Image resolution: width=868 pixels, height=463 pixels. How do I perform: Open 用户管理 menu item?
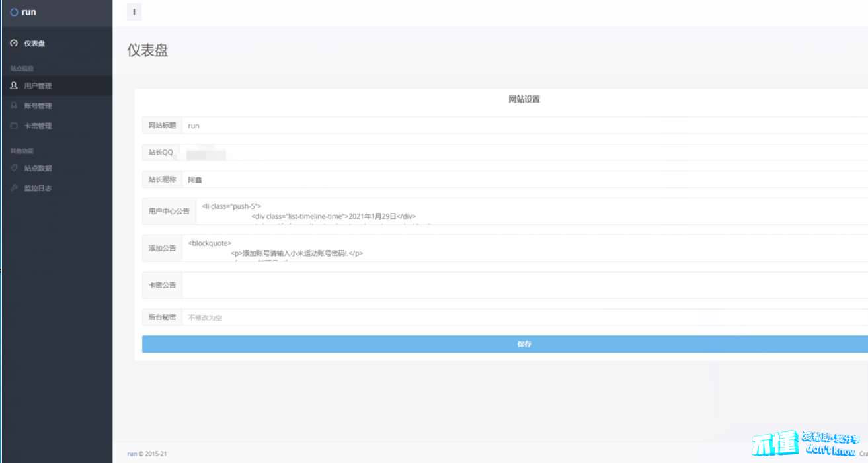pos(38,85)
